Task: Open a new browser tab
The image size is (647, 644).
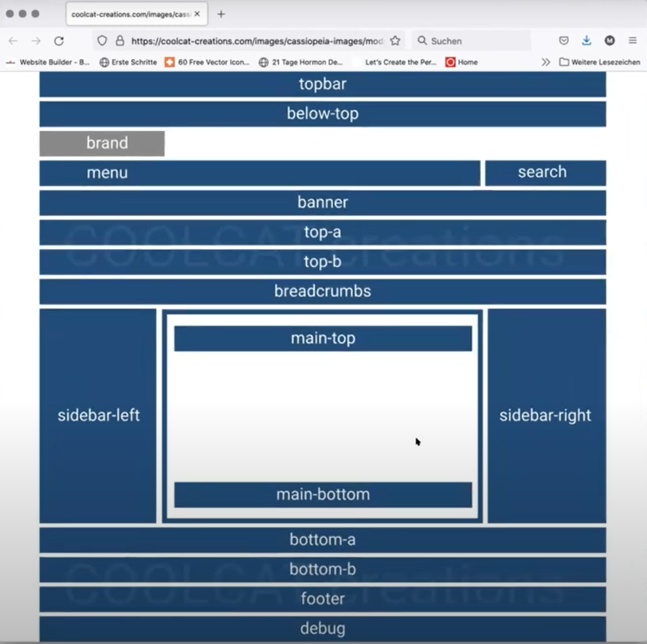Action: (221, 14)
